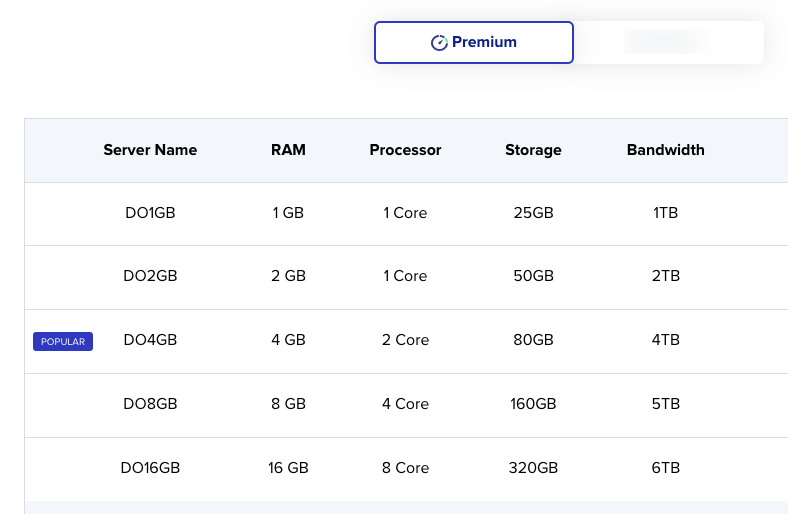Select the DO2GB server name
Screen dimensions: 788x514
coord(150,276)
